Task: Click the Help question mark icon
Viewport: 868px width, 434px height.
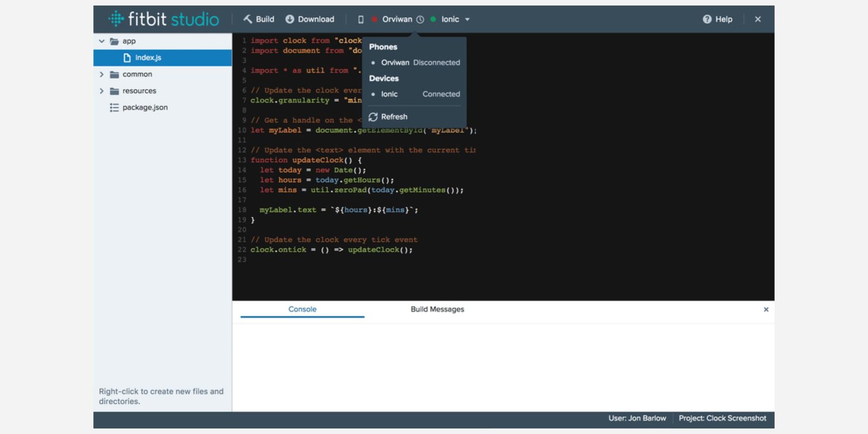Action: pos(707,19)
